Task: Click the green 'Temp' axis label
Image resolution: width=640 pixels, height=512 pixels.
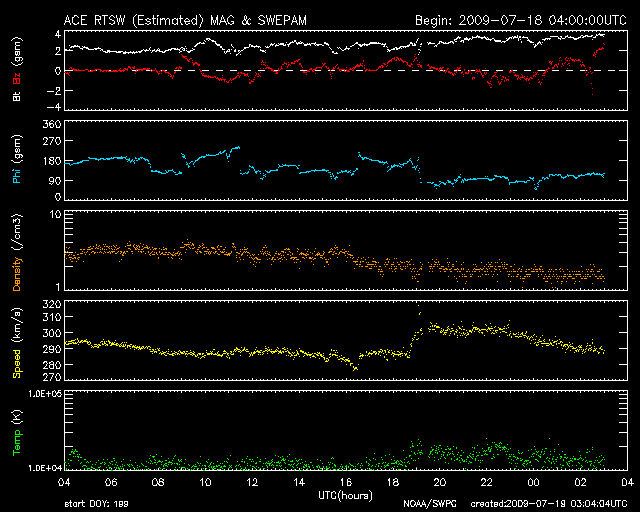Action: [17, 444]
